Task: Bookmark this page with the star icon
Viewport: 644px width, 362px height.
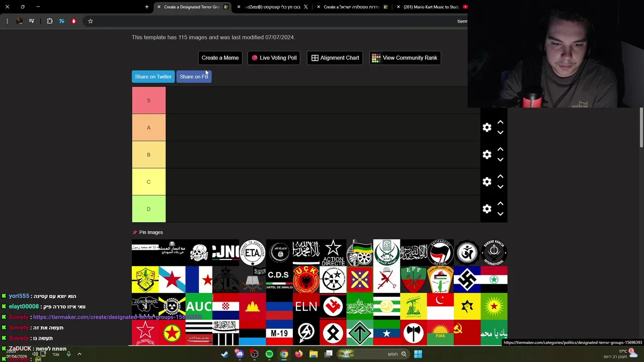Action: tap(91, 21)
